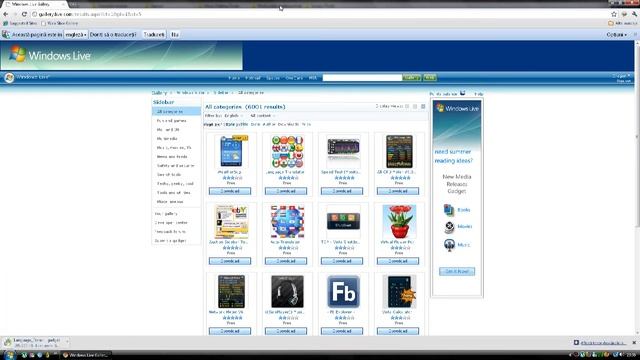Download the tulip flower pot gadget

click(x=398, y=261)
